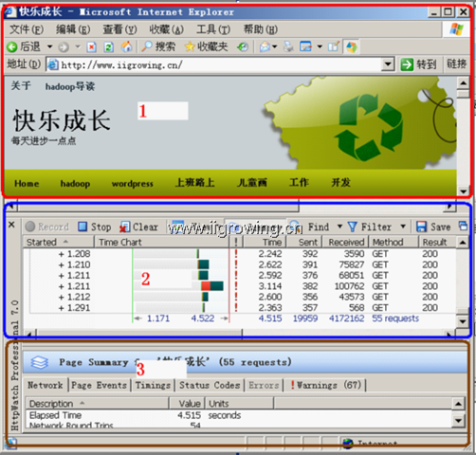The image size is (476, 455).
Task: Print the page with printer icon
Action: point(288,47)
